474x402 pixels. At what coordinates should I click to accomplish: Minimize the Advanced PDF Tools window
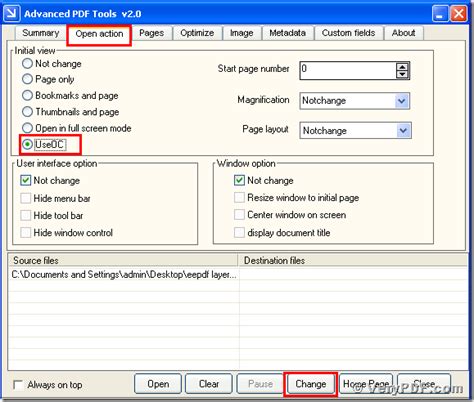(x=440, y=14)
